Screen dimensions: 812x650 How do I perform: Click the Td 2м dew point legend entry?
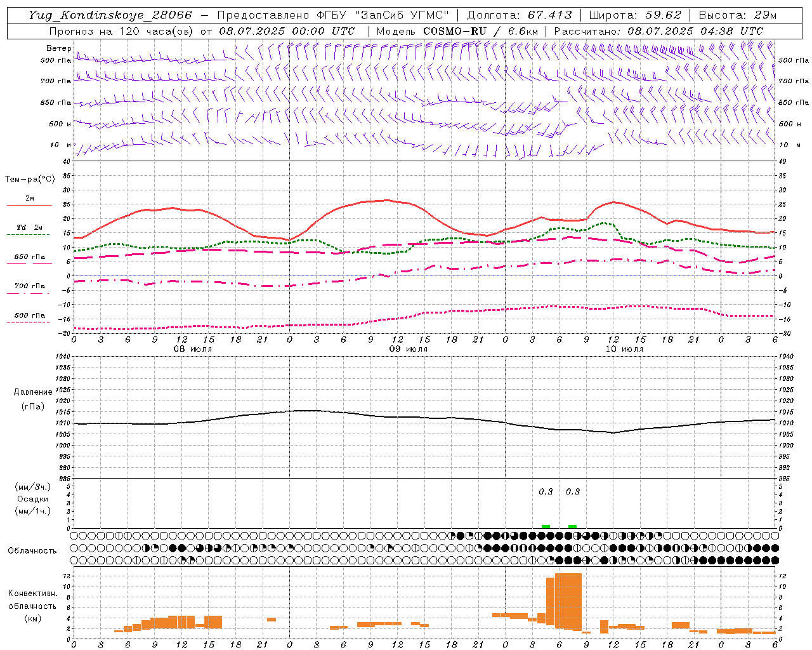29,227
